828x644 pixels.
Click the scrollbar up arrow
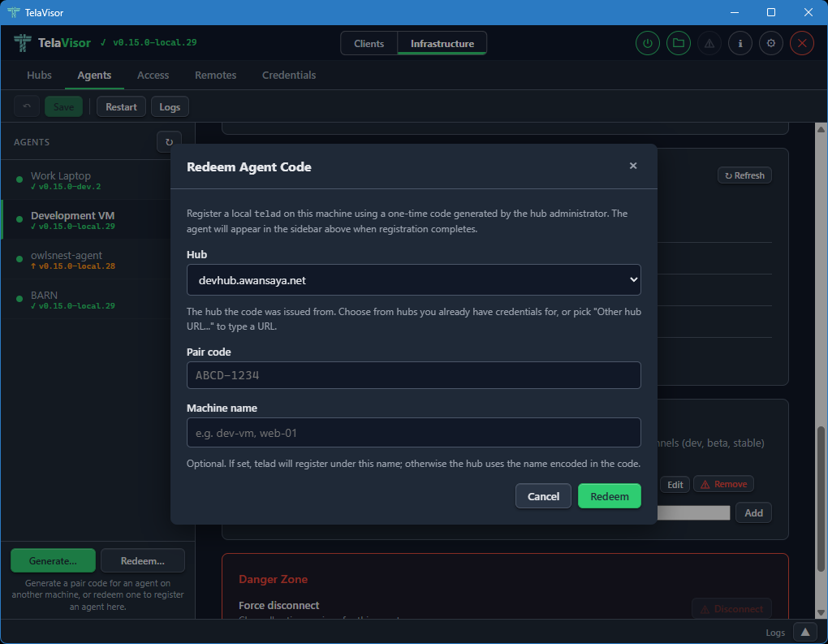click(821, 129)
